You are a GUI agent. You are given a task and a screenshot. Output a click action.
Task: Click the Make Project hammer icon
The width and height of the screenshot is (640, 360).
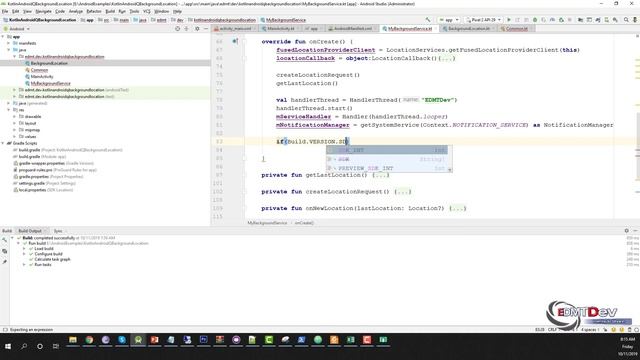[428, 20]
